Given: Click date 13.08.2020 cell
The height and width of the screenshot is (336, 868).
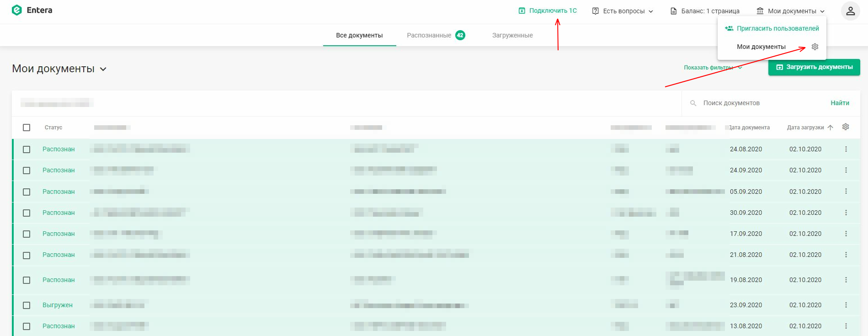Looking at the screenshot, I should pyautogui.click(x=746, y=326).
